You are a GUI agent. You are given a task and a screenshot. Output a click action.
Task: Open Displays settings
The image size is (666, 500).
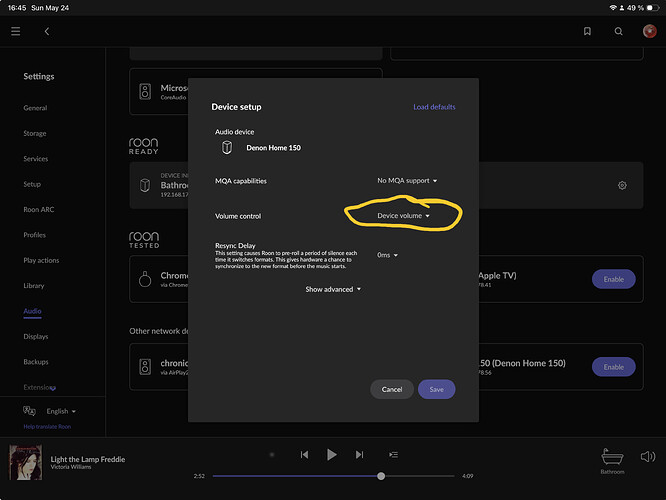[36, 336]
